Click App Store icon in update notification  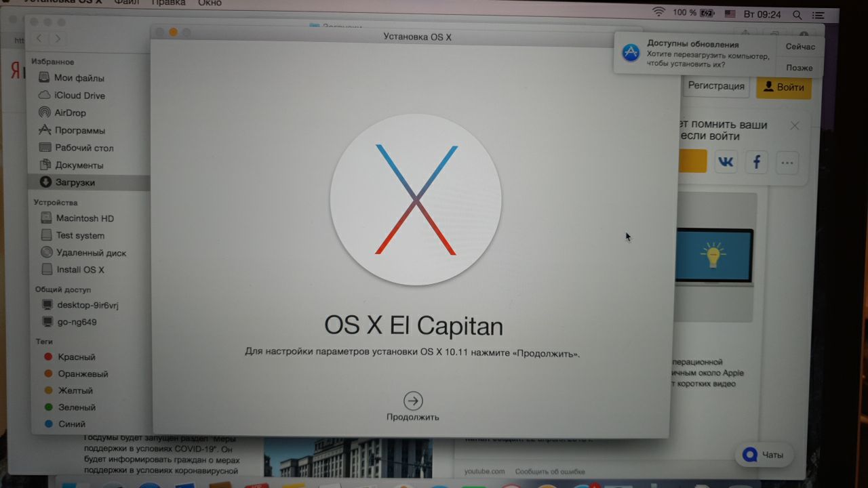click(631, 53)
